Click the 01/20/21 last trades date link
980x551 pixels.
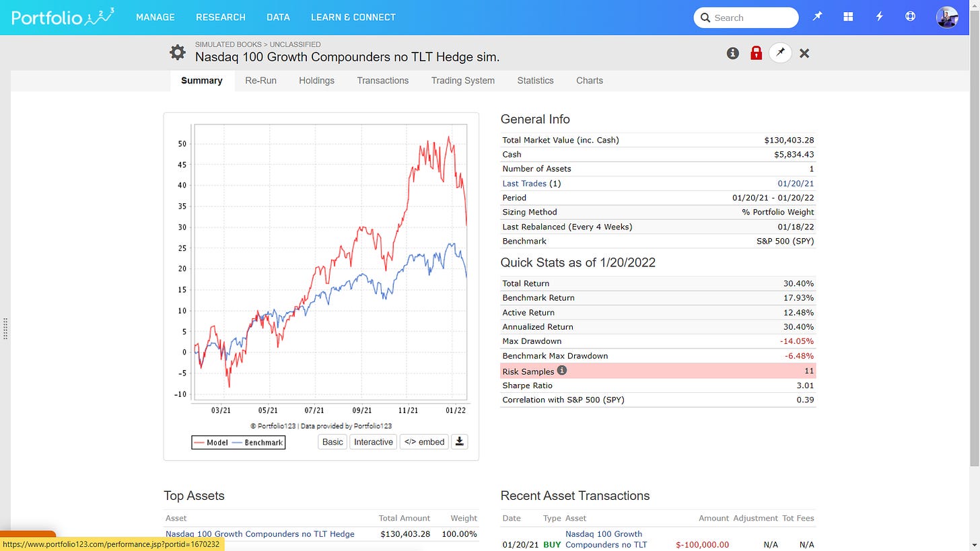click(x=796, y=183)
